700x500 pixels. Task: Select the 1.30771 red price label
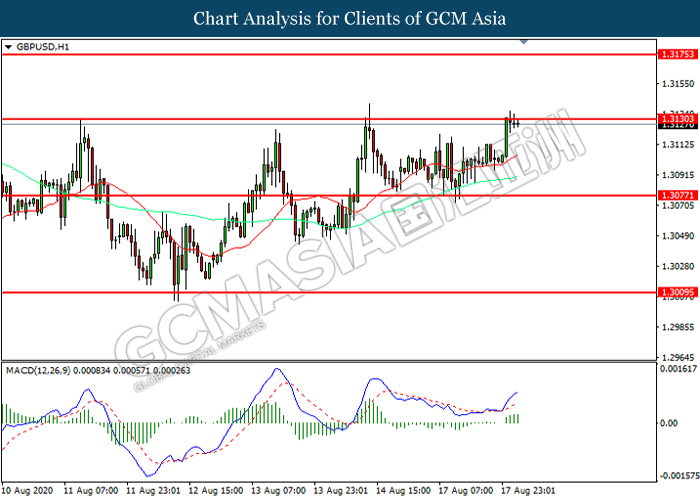click(677, 196)
